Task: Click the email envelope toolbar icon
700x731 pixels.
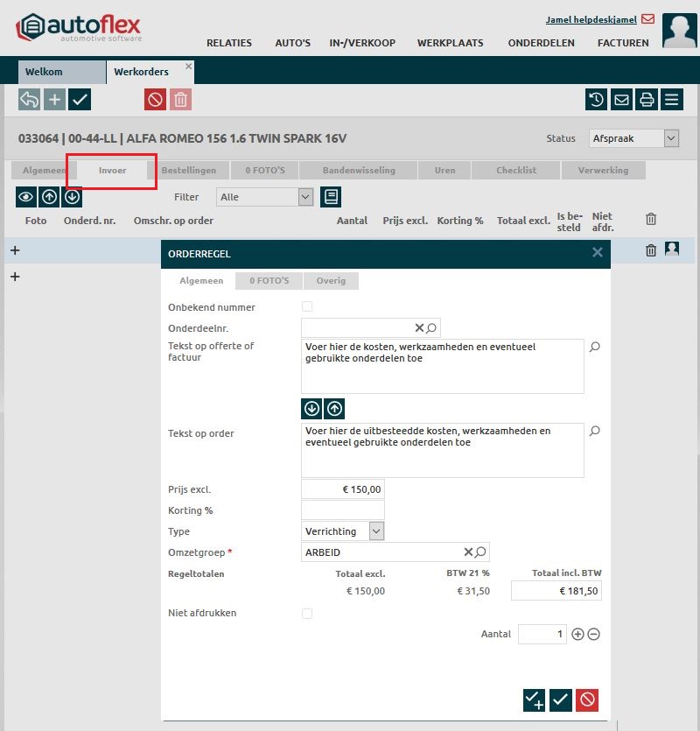Action: click(x=621, y=99)
